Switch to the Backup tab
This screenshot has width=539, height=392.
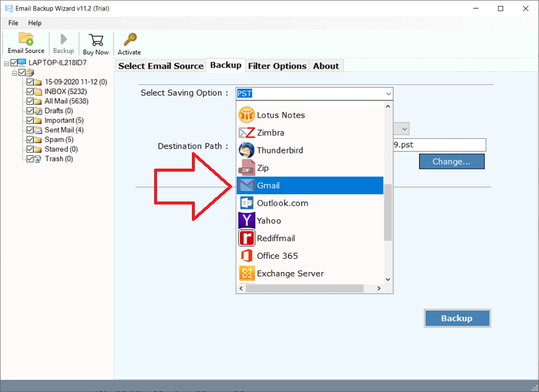(226, 65)
